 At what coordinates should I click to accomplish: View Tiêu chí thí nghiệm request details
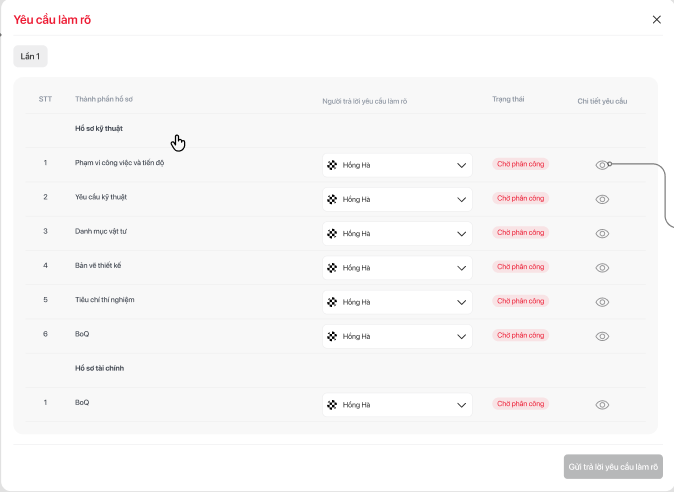pyautogui.click(x=602, y=302)
